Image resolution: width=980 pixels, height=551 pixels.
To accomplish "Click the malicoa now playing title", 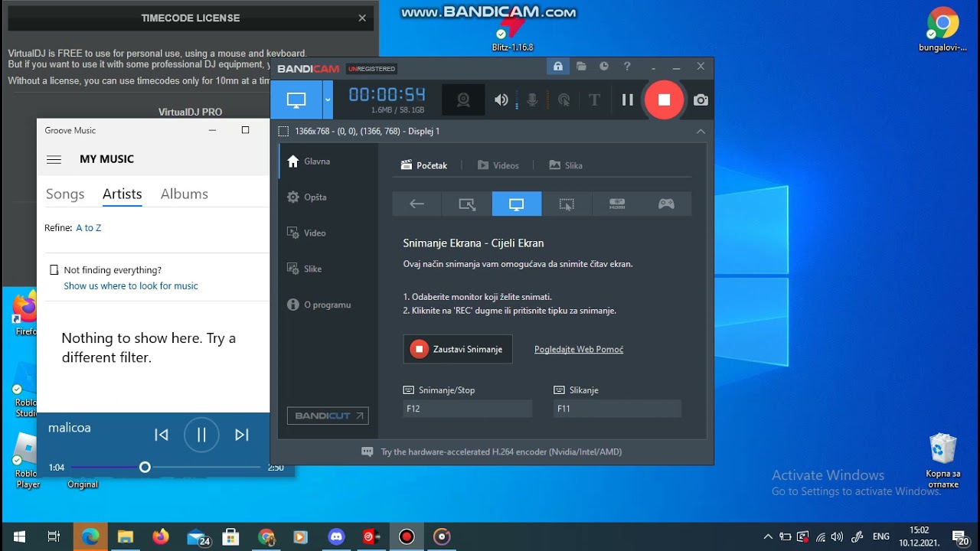I will click(70, 428).
